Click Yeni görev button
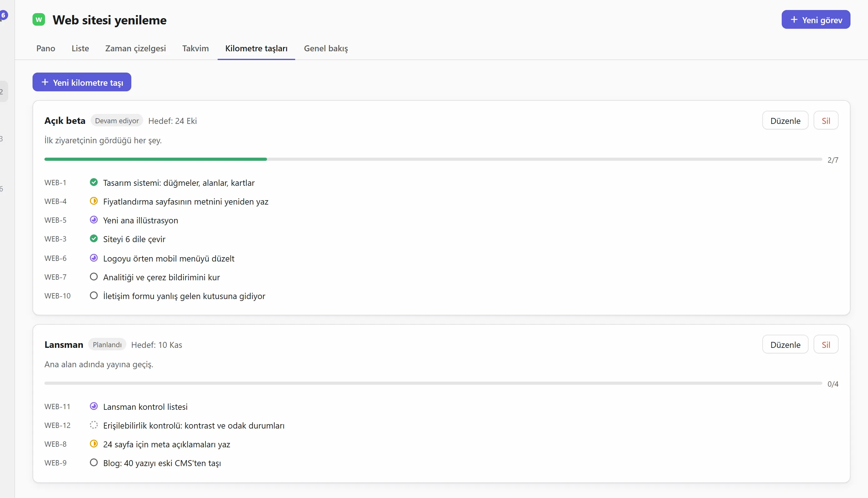This screenshot has width=868, height=498. [x=816, y=20]
